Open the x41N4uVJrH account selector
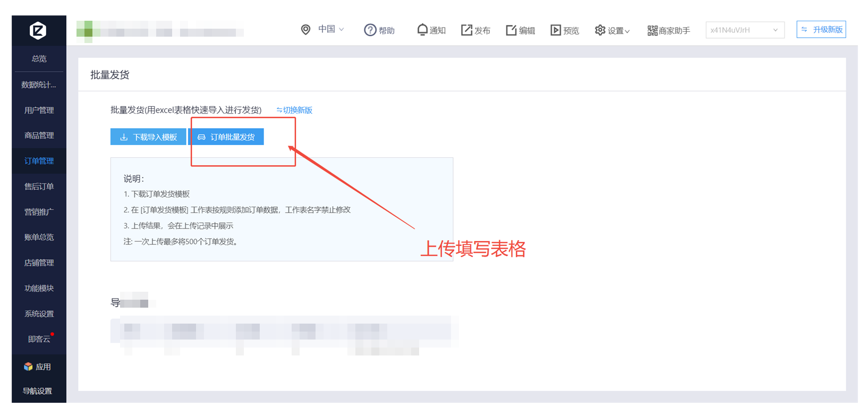Screen dimensions: 868x415 (x=744, y=30)
